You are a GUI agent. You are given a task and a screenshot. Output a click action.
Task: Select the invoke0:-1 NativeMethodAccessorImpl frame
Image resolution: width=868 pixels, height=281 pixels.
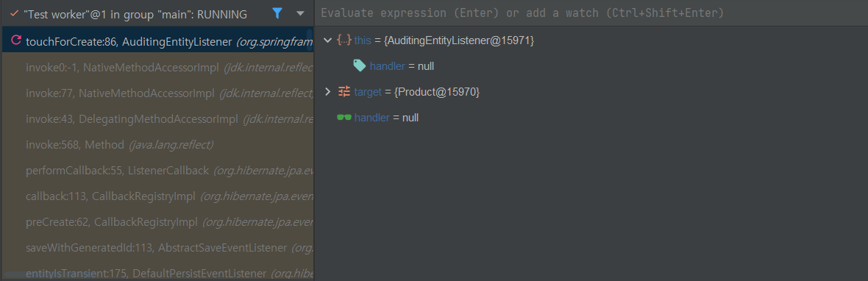[x=157, y=67]
